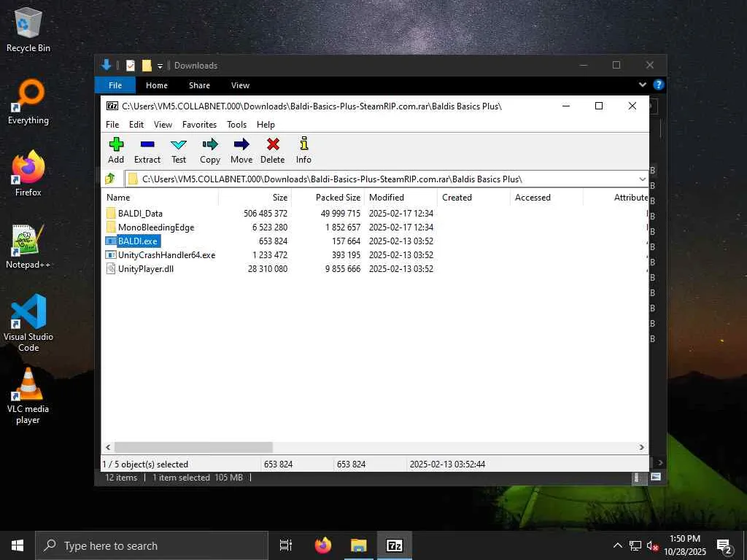The image size is (747, 560).
Task: Select the MonoBleedingEdge folder icon
Action: tap(111, 227)
